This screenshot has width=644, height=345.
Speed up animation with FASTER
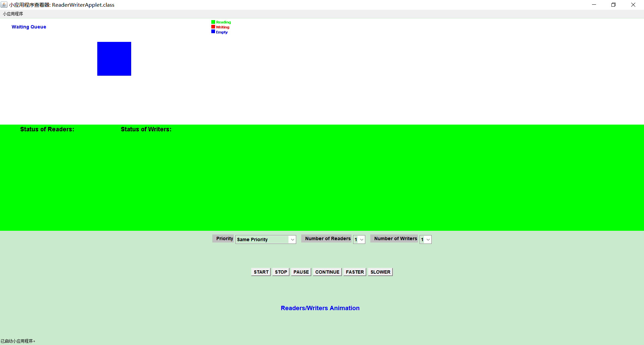coord(355,272)
